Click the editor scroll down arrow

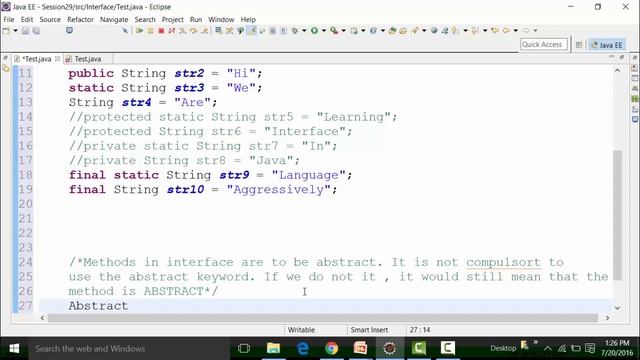pyautogui.click(x=618, y=308)
